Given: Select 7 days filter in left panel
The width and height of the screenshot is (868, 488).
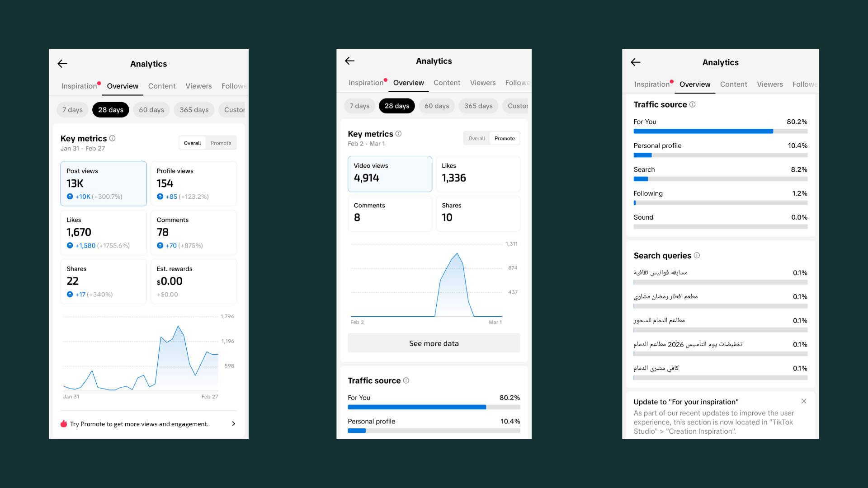Looking at the screenshot, I should point(72,110).
